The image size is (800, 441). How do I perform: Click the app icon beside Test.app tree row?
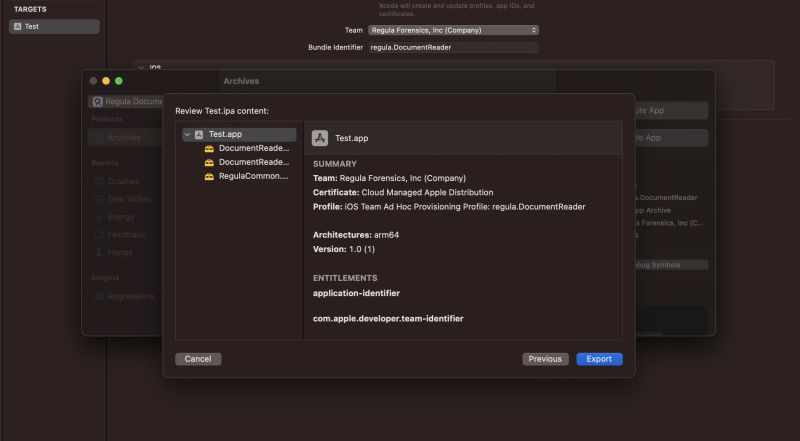coord(199,134)
